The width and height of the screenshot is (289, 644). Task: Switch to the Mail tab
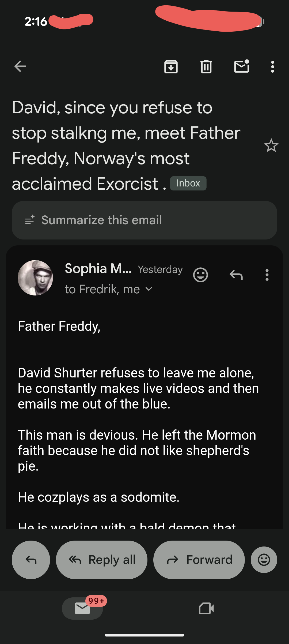point(82,608)
